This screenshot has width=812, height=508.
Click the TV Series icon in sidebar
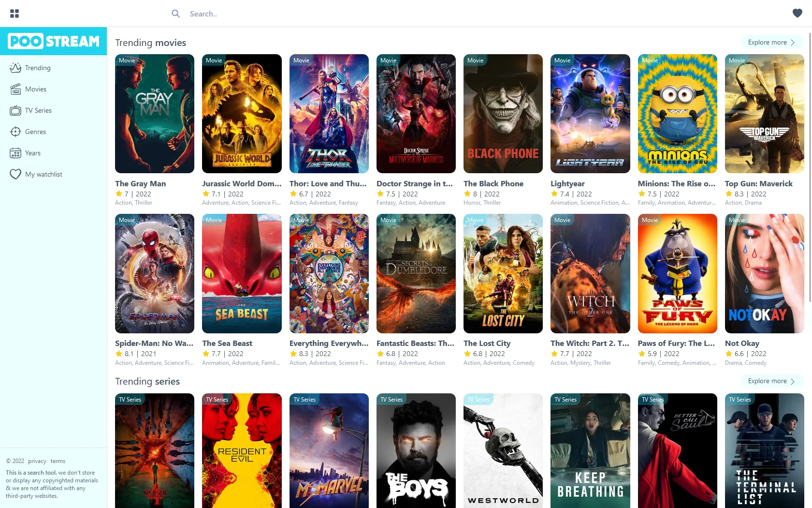pos(14,110)
